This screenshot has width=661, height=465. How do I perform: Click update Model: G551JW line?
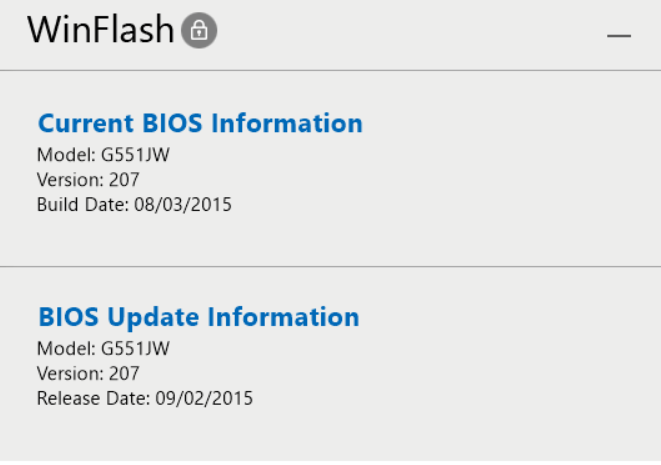103,349
